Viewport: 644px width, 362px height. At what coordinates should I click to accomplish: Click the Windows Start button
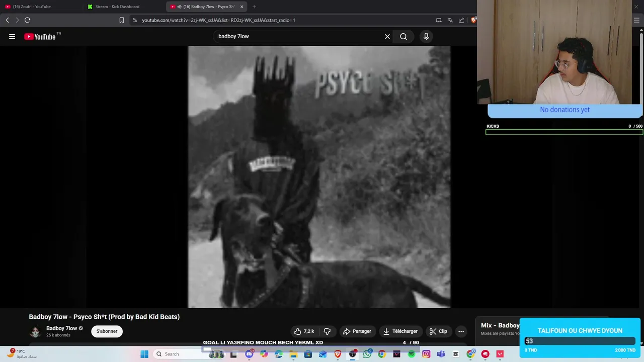[x=144, y=354]
